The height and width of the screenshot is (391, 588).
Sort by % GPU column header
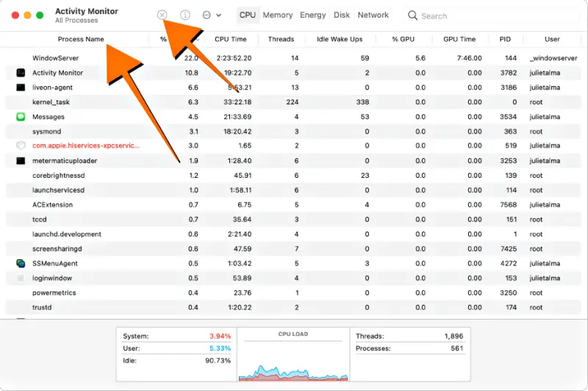point(403,39)
